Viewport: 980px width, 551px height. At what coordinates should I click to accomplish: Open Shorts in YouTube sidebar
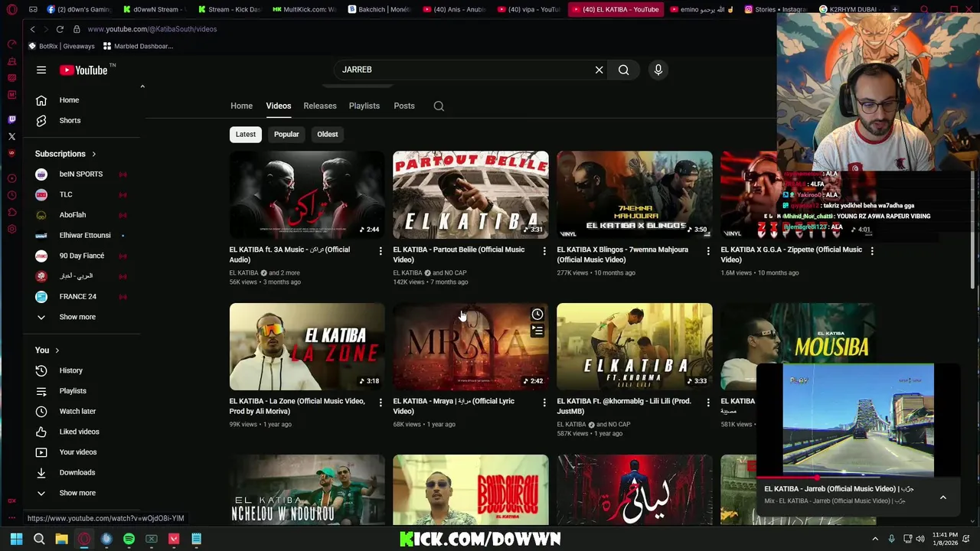tap(69, 120)
